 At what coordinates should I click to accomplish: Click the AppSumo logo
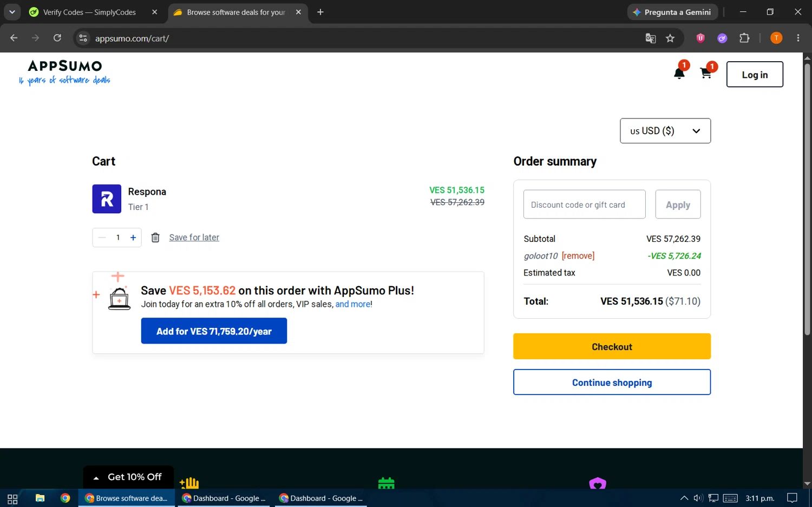coord(64,73)
